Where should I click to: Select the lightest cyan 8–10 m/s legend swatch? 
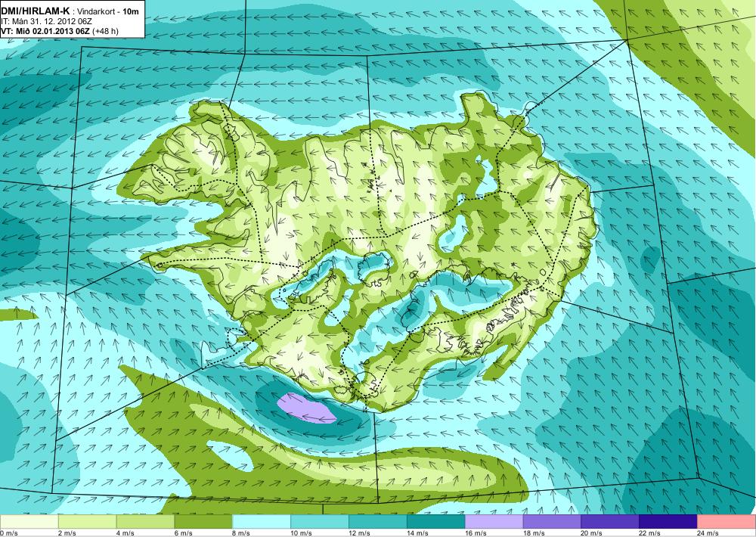[x=262, y=522]
